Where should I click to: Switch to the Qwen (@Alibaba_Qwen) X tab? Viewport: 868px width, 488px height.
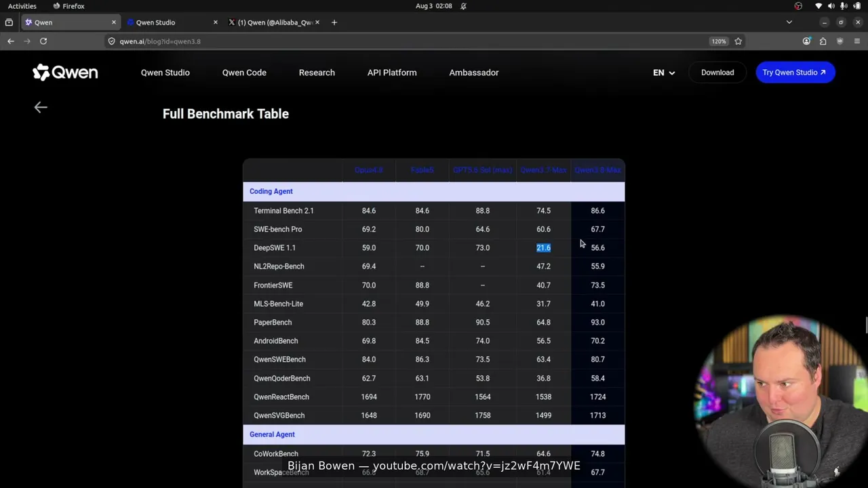click(x=274, y=22)
